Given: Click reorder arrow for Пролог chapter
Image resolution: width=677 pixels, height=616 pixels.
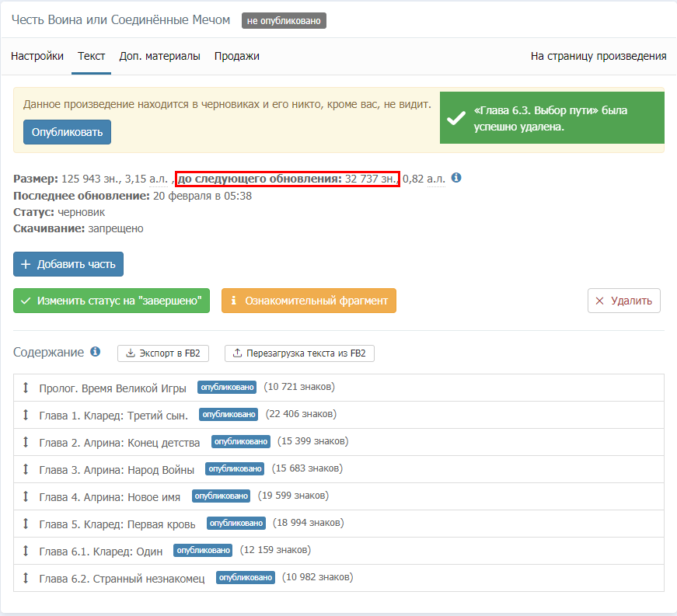Looking at the screenshot, I should click(x=26, y=388).
